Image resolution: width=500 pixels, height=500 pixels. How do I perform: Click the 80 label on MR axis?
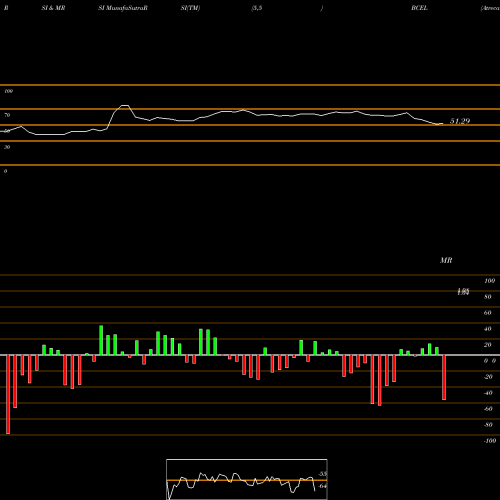click(x=488, y=297)
